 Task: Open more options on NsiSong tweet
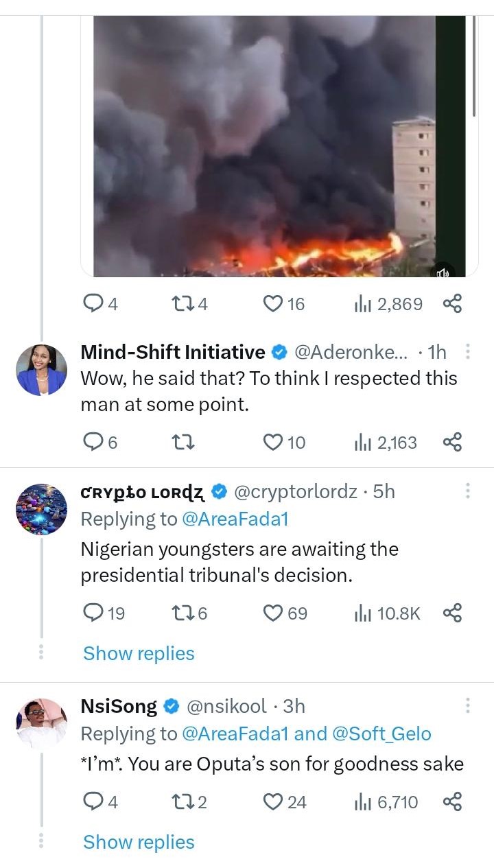click(468, 706)
